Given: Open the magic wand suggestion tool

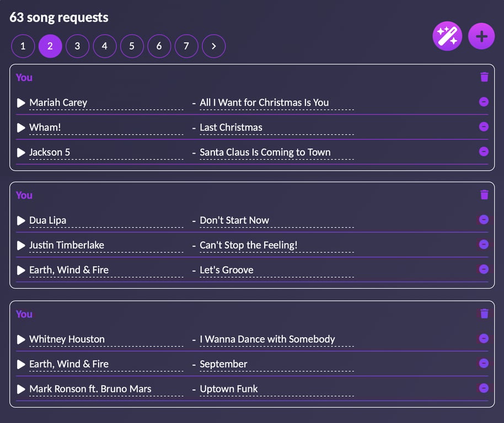Looking at the screenshot, I should coord(447,36).
